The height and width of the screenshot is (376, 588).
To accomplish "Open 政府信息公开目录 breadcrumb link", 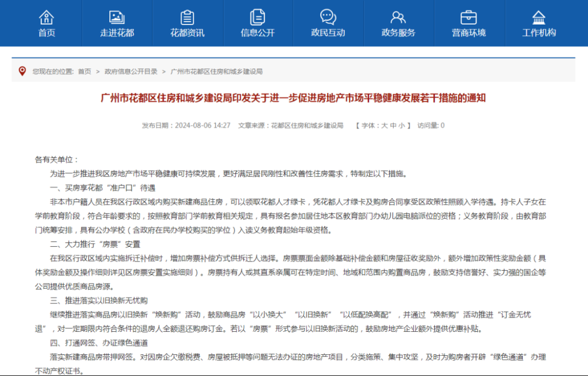I will (131, 71).
